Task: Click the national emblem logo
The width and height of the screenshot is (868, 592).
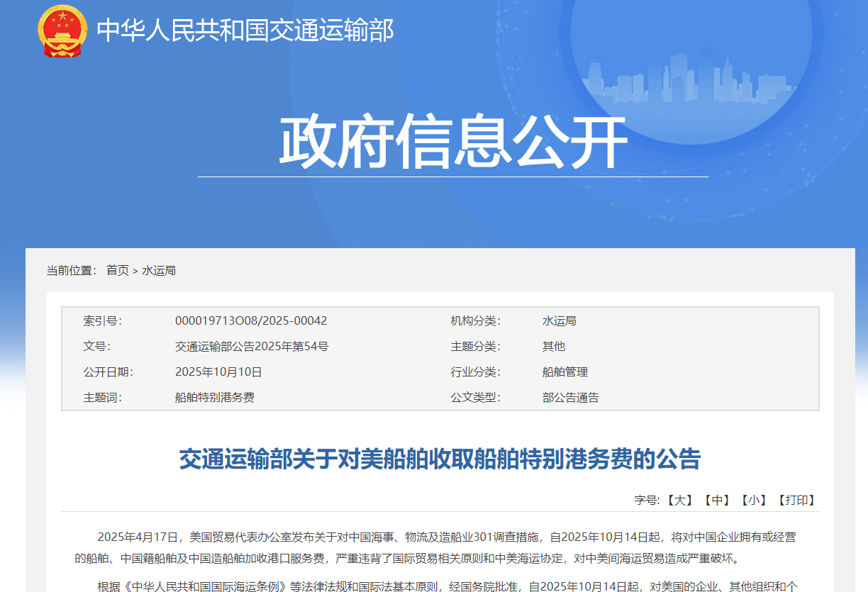Action: (62, 30)
